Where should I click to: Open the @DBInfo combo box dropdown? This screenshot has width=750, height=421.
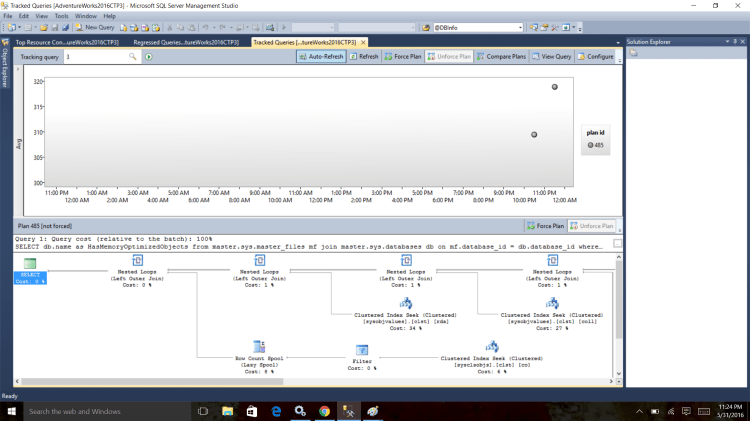pyautogui.click(x=519, y=27)
